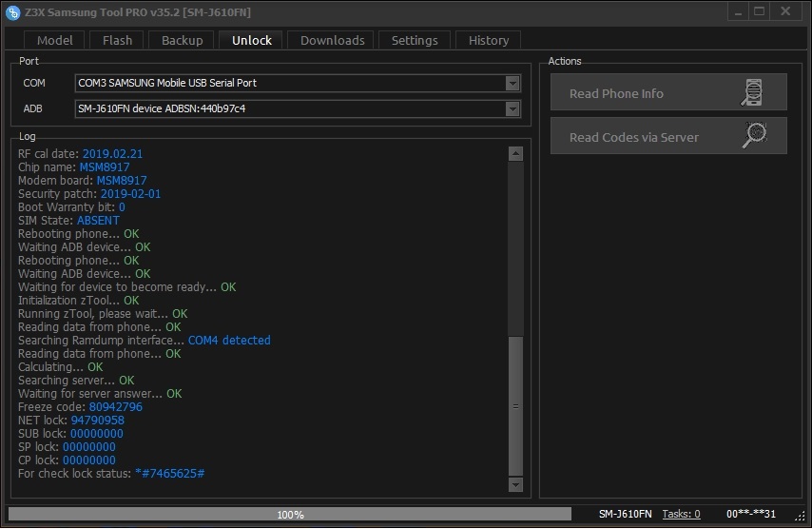812x529 pixels.
Task: Click the Security patch 2019-02-01 value
Action: [130, 194]
